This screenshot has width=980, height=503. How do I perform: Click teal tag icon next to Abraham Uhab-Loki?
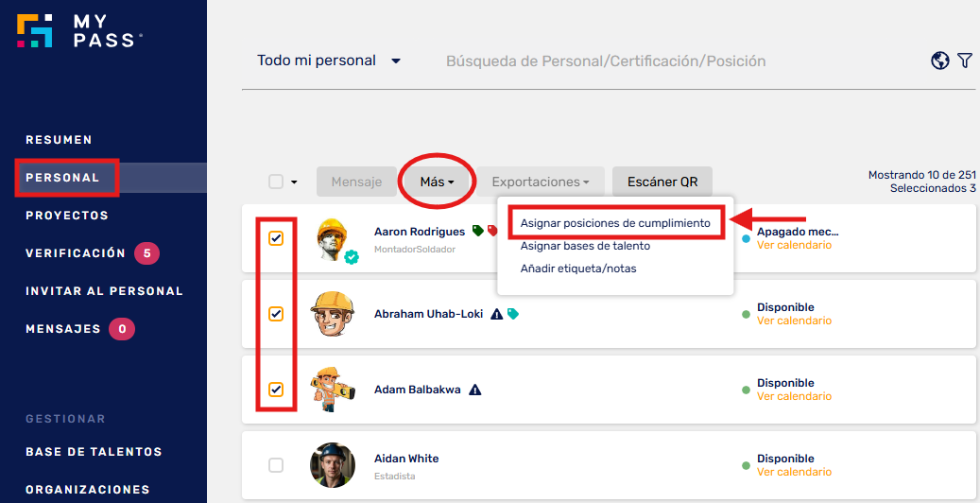(x=512, y=314)
